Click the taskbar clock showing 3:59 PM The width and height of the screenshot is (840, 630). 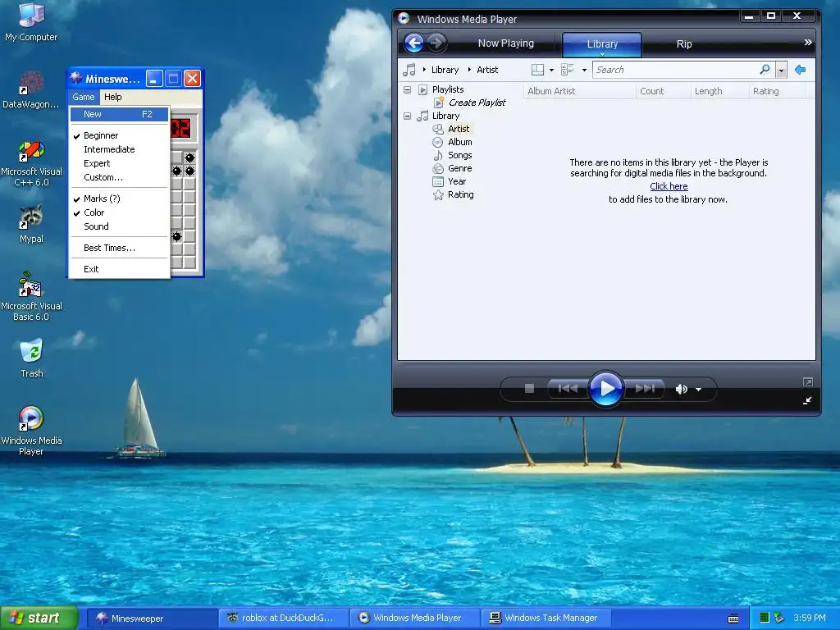click(x=810, y=618)
